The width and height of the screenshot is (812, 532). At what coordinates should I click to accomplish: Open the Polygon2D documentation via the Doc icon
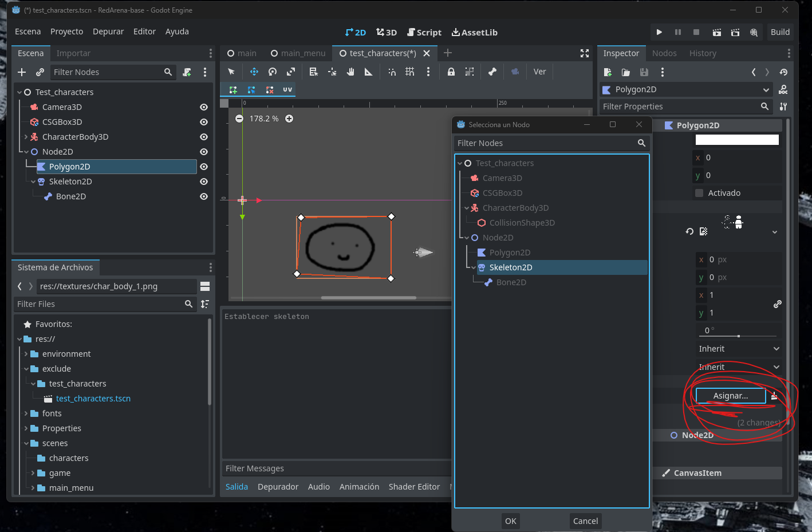[783, 89]
